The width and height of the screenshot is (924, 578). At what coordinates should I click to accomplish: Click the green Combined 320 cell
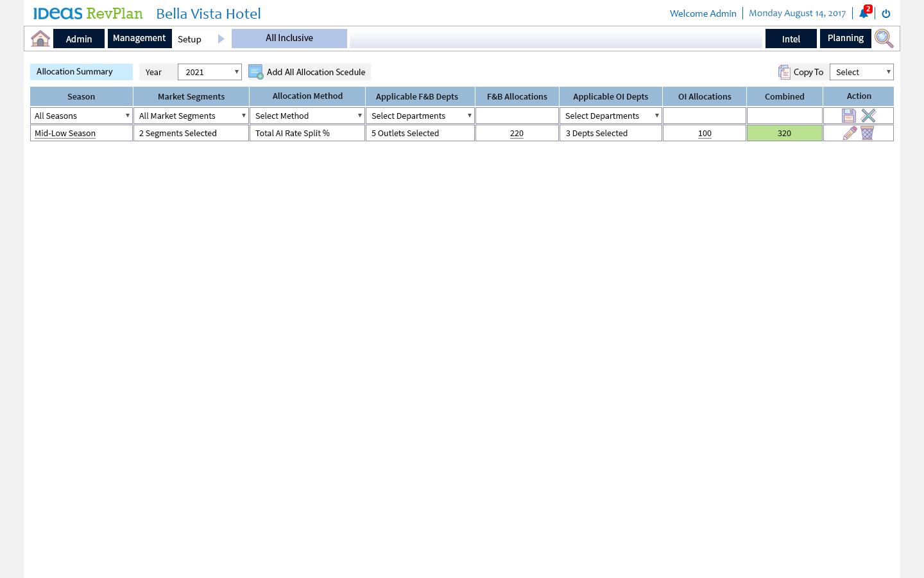click(784, 133)
